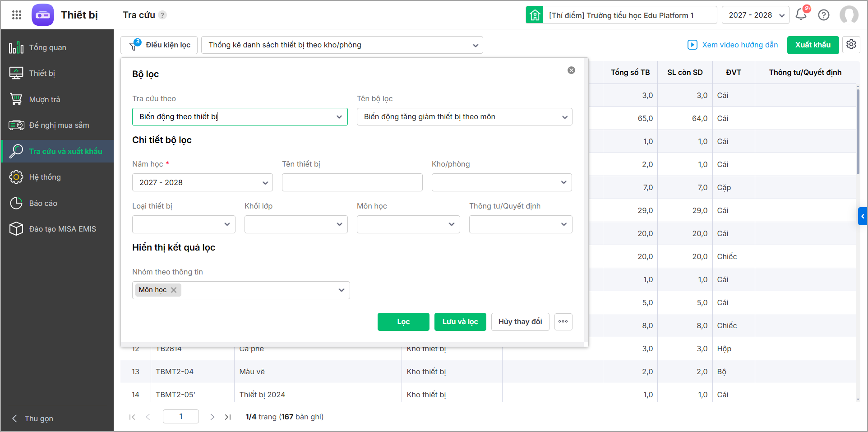This screenshot has width=868, height=432.
Task: Open Mượn trả in the sidebar
Action: 45,99
